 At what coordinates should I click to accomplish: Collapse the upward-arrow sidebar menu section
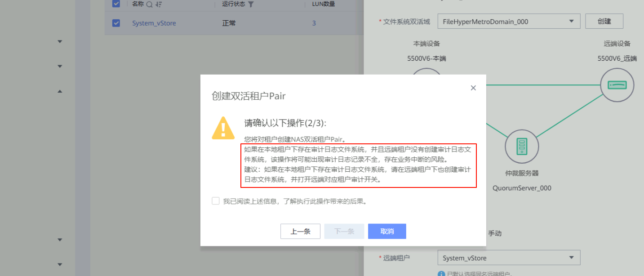click(x=60, y=91)
